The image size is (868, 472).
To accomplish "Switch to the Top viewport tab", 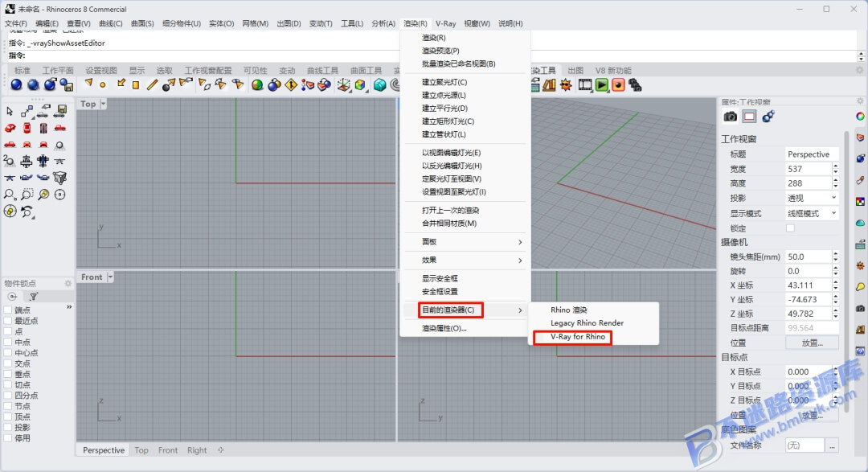I will coord(141,450).
